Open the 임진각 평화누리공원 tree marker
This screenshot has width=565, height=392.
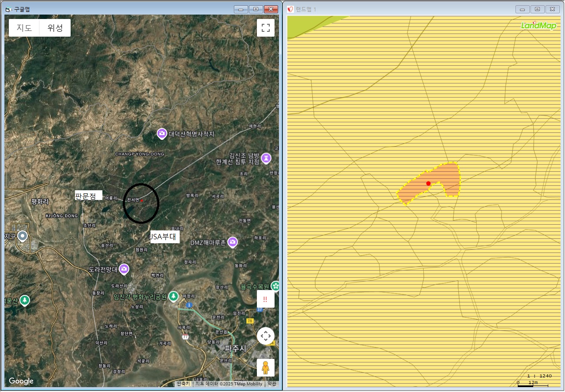173,295
